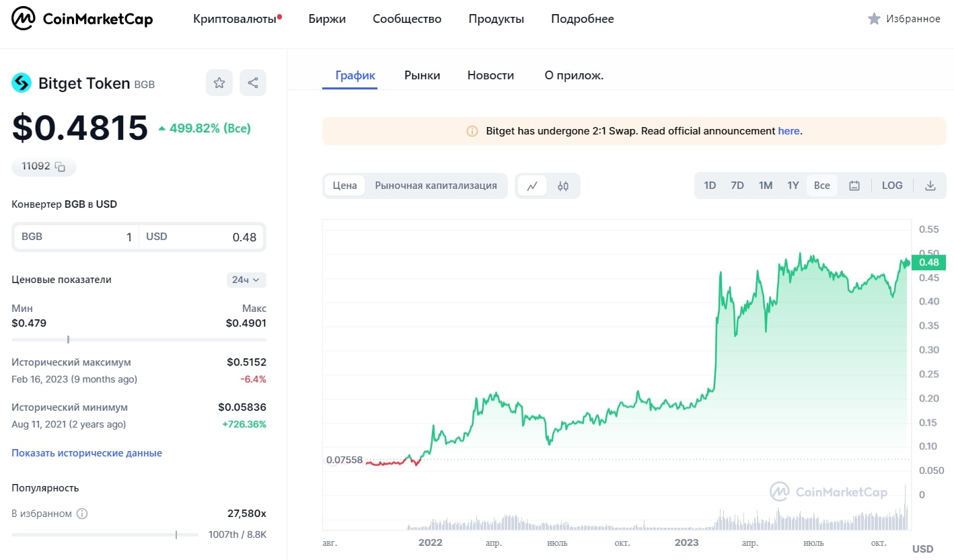
Task: Toggle LOG scale on chart
Action: pyautogui.click(x=892, y=186)
